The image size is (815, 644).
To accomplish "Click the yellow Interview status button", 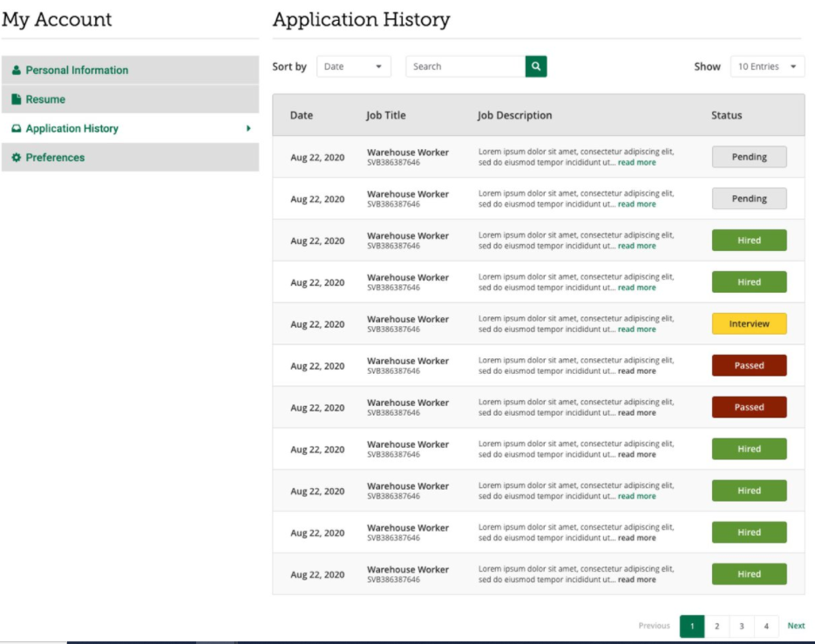I will [x=749, y=324].
